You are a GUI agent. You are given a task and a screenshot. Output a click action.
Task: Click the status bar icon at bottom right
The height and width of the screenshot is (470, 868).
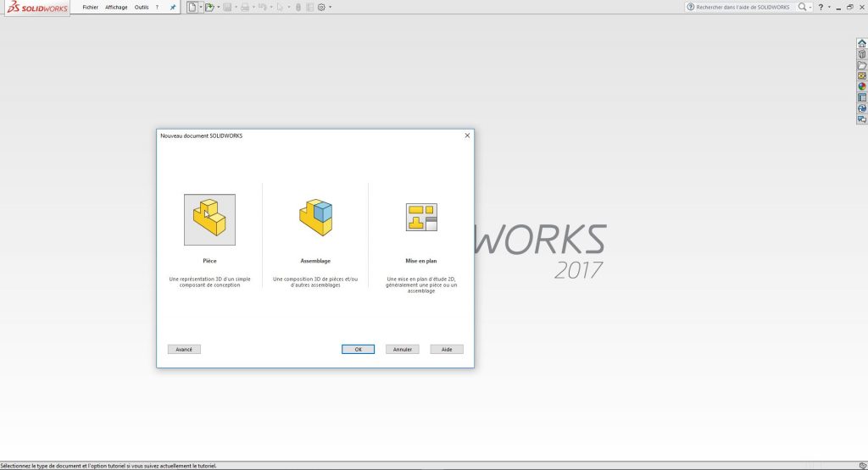pos(862,466)
